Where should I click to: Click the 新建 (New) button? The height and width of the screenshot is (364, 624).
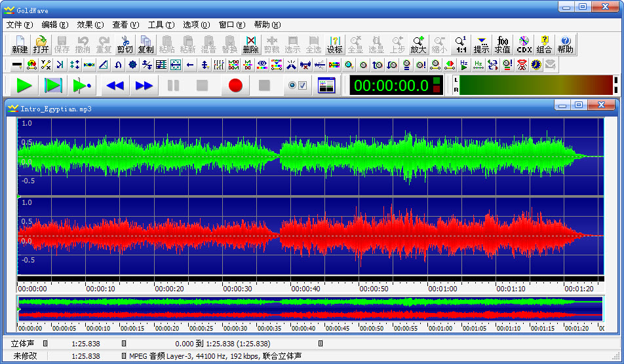tap(20, 45)
